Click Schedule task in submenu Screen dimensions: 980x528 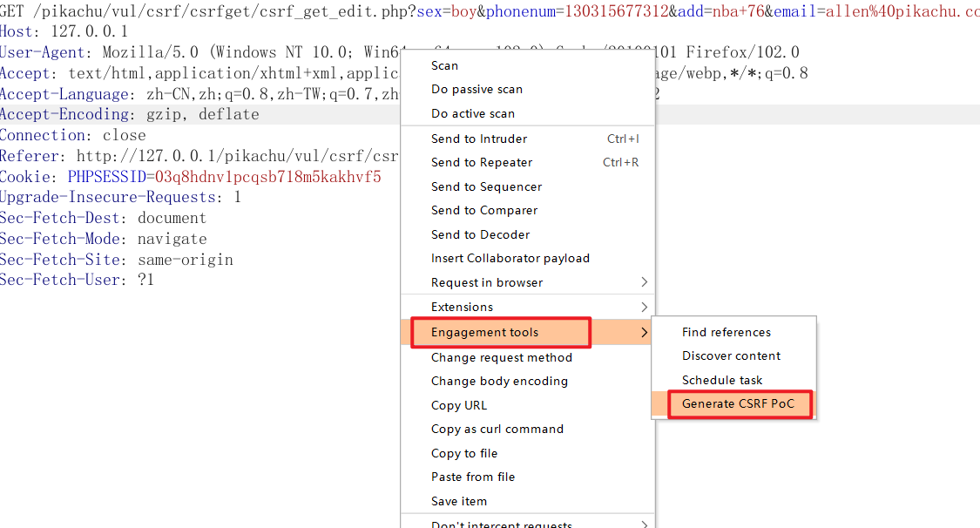[721, 380]
